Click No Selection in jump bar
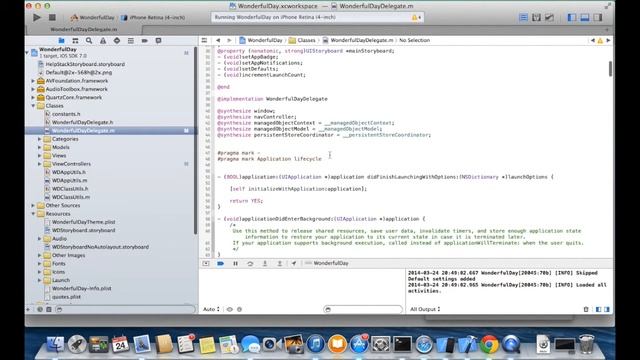Viewport: 640px width, 360px height. pyautogui.click(x=414, y=40)
